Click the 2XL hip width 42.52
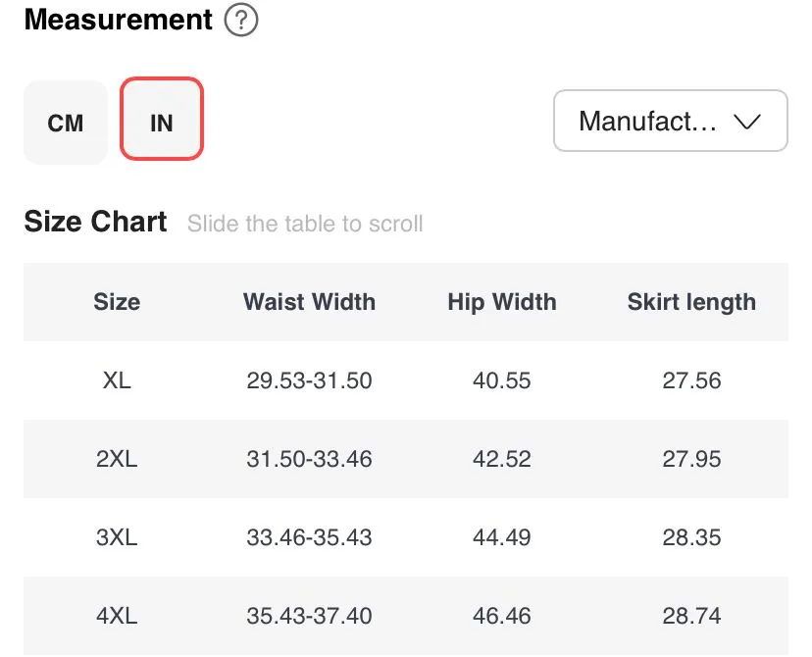Image resolution: width=812 pixels, height=657 pixels. tap(502, 459)
